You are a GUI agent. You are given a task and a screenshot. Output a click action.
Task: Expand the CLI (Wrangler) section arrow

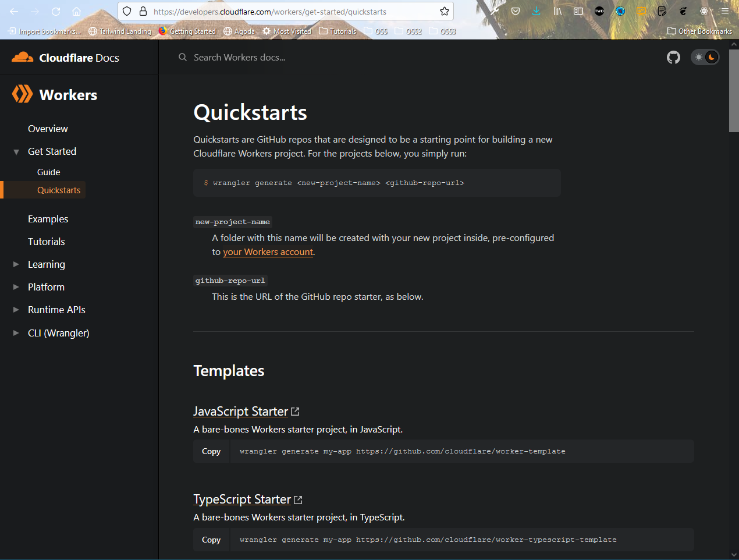pos(16,333)
